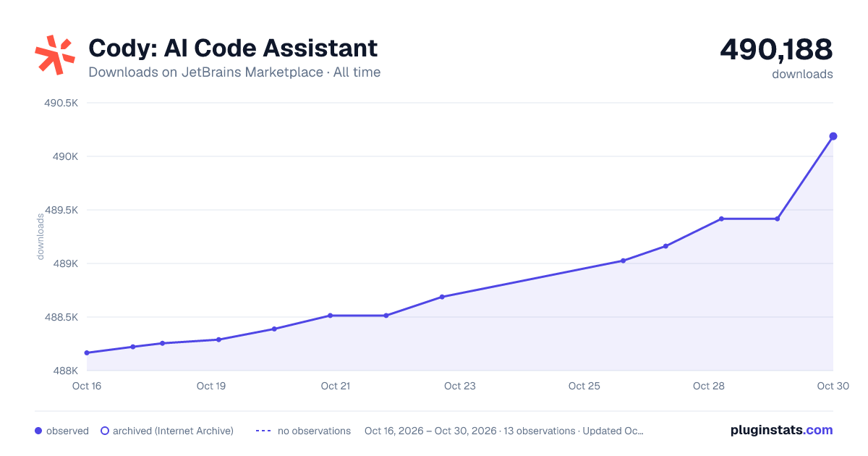This screenshot has height=456, width=868.
Task: Click the 488.5K y-axis label
Action: point(61,317)
